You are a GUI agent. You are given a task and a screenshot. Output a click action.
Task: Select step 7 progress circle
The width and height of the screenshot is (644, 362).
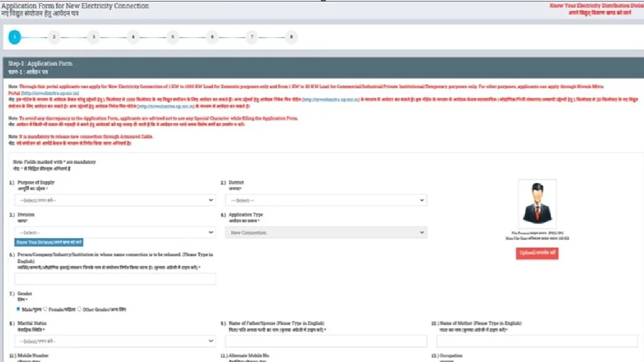tap(251, 37)
